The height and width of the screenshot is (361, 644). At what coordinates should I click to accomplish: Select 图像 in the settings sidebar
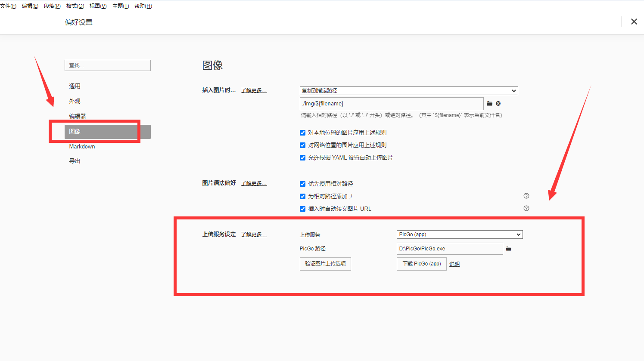coord(108,132)
